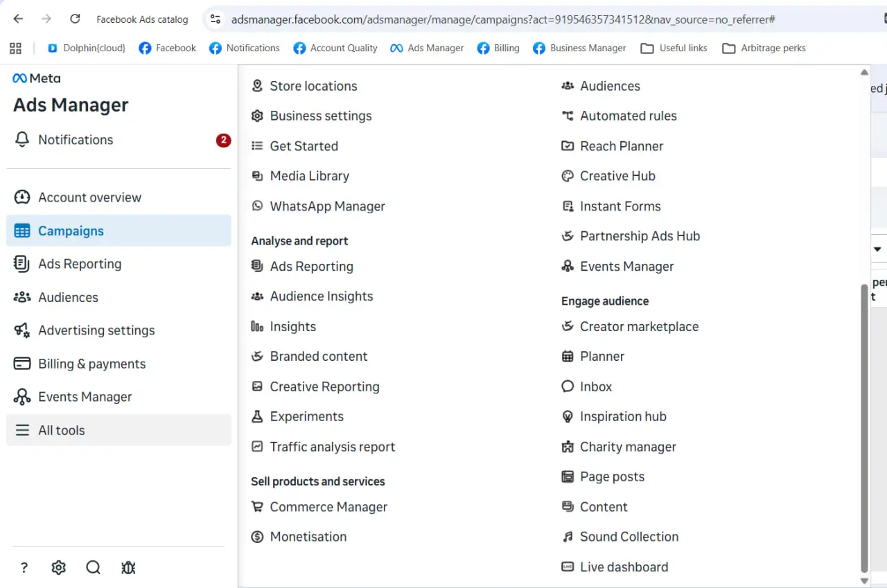Image resolution: width=887 pixels, height=588 pixels.
Task: Open the Dolphin{cloud} bookmark
Action: tap(87, 48)
